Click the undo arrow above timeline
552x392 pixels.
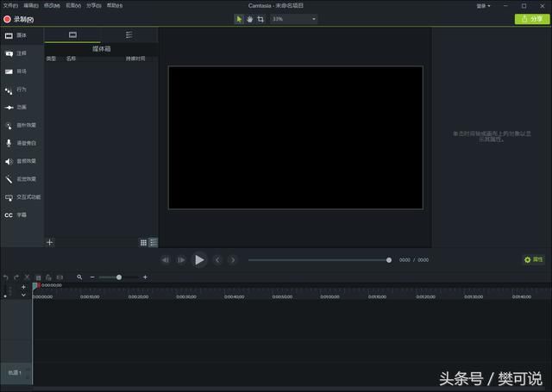6,277
